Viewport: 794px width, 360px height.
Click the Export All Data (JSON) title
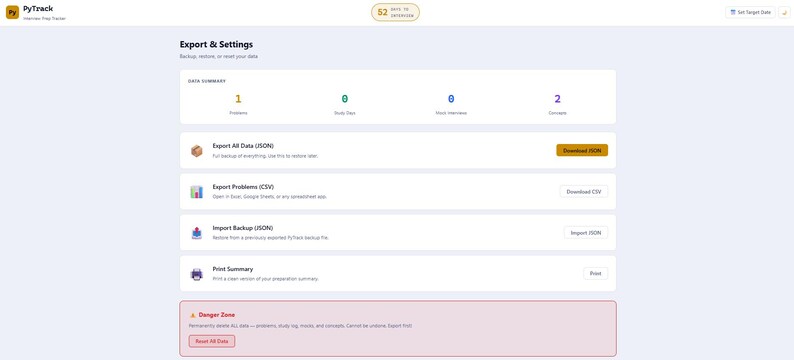(x=243, y=146)
